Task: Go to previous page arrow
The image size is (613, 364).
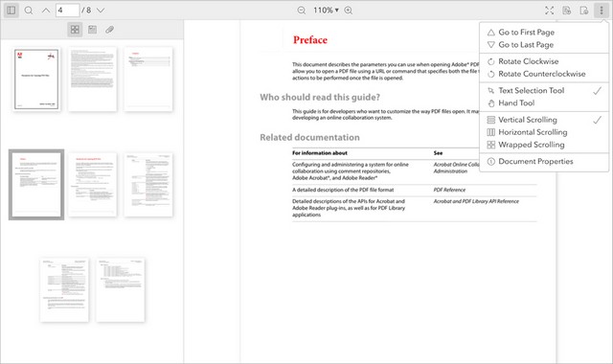Action: [x=46, y=11]
